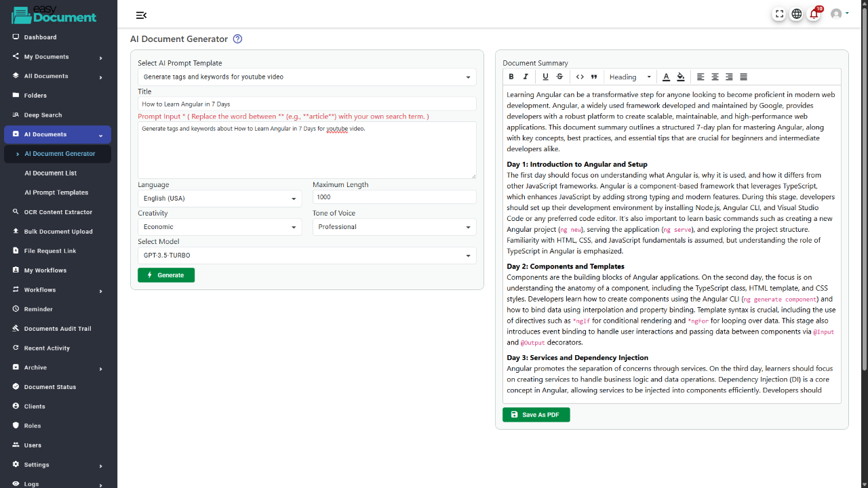
Task: Click the Save As PDF button
Action: click(x=536, y=415)
